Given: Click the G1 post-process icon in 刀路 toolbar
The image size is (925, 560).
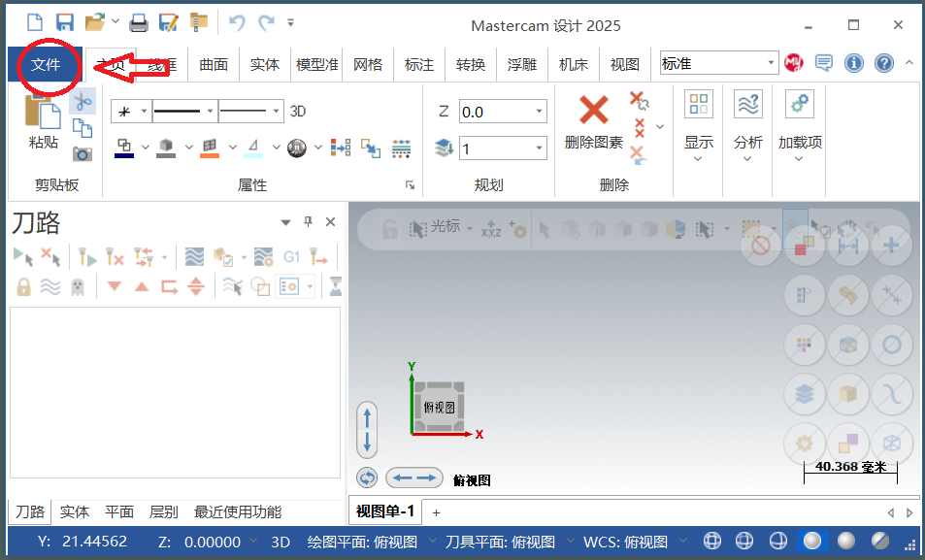Looking at the screenshot, I should pyautogui.click(x=292, y=256).
